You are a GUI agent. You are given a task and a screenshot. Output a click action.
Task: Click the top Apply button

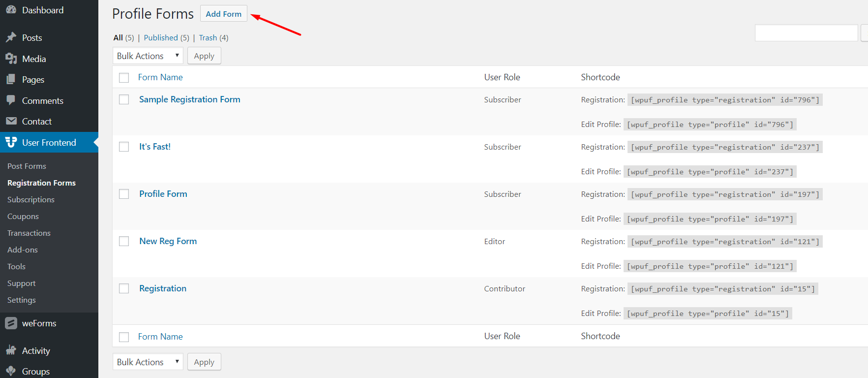[x=204, y=56]
